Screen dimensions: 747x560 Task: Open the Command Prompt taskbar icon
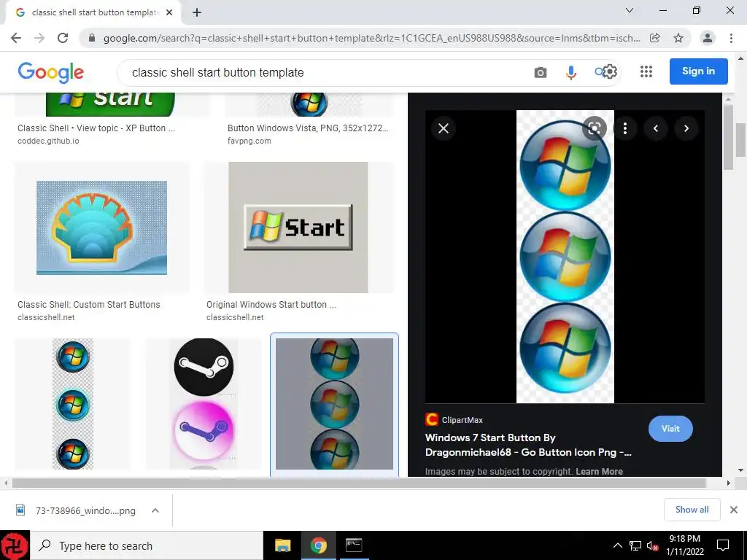[354, 545]
